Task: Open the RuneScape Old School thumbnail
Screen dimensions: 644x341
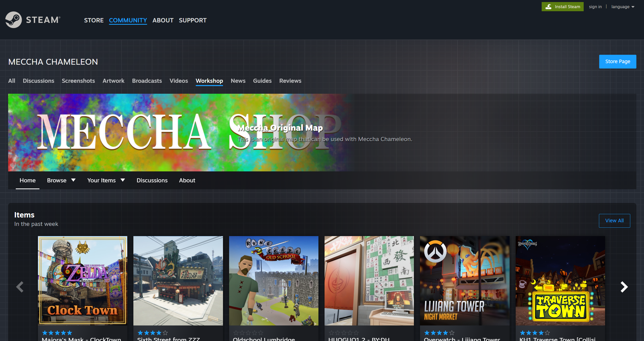Action: pos(274,280)
